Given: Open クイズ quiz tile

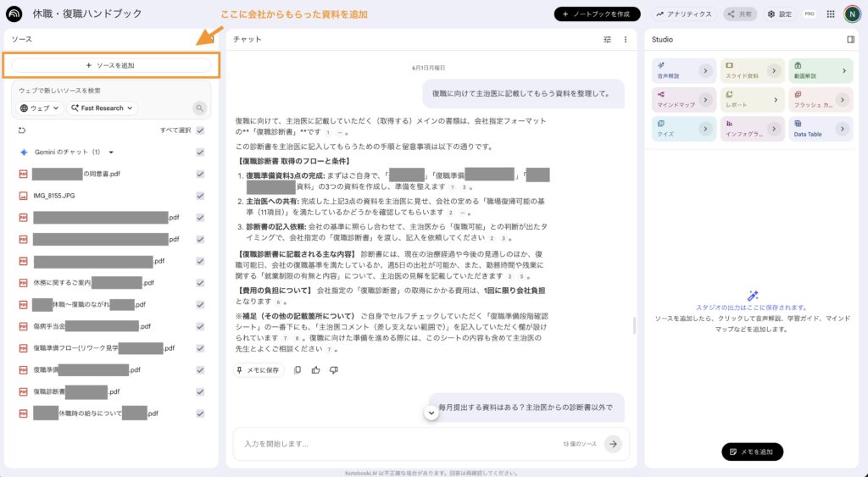Looking at the screenshot, I should pyautogui.click(x=684, y=129).
